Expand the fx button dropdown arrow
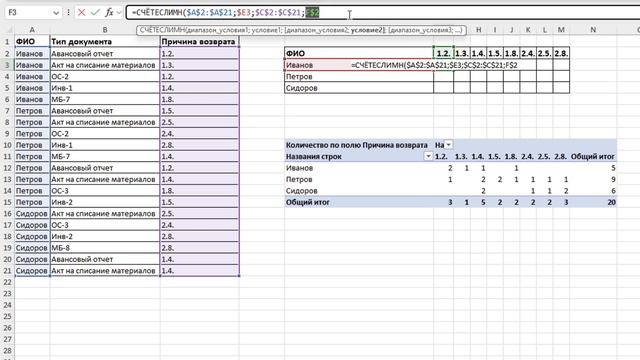Image resolution: width=640 pixels, height=360 pixels. (x=119, y=13)
